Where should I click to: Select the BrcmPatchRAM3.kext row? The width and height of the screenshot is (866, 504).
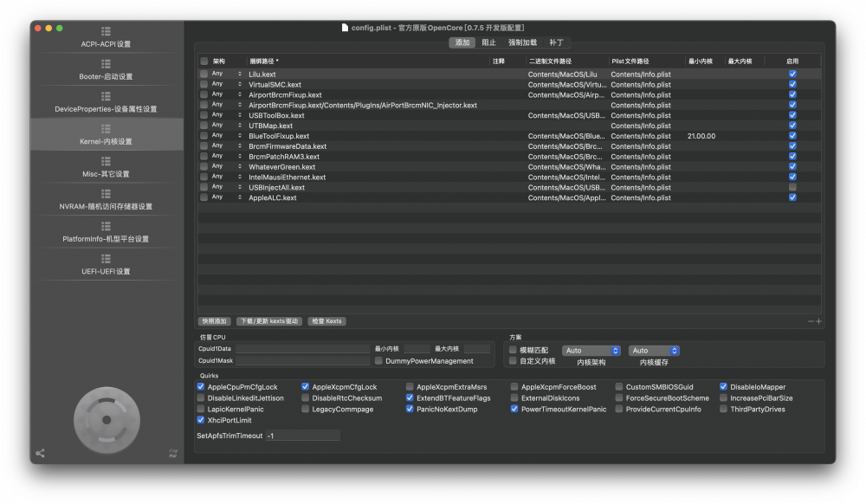pyautogui.click(x=509, y=157)
